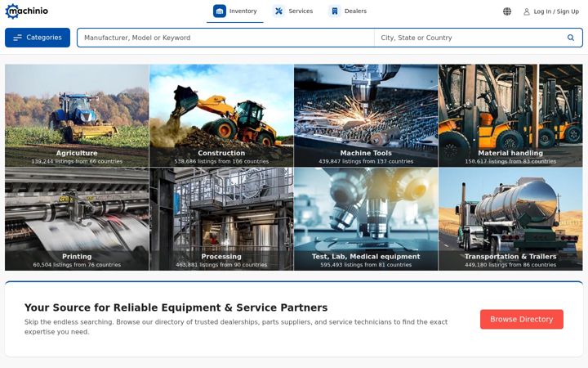
Task: Click the Services wrench icon
Action: click(x=278, y=11)
